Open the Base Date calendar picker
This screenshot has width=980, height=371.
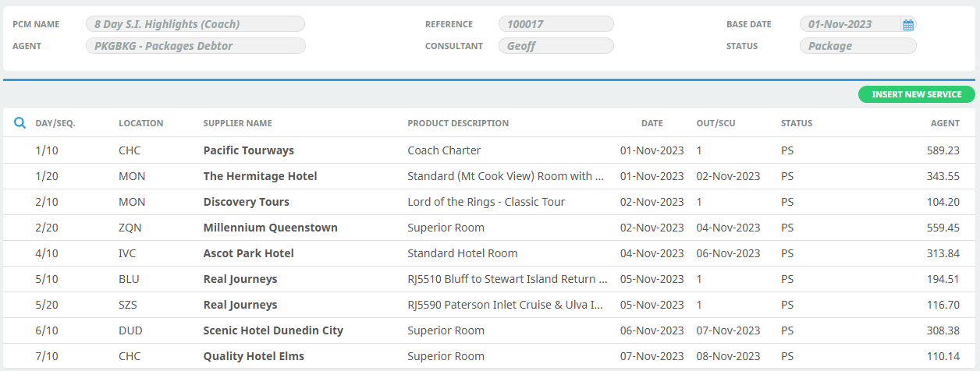(x=908, y=25)
